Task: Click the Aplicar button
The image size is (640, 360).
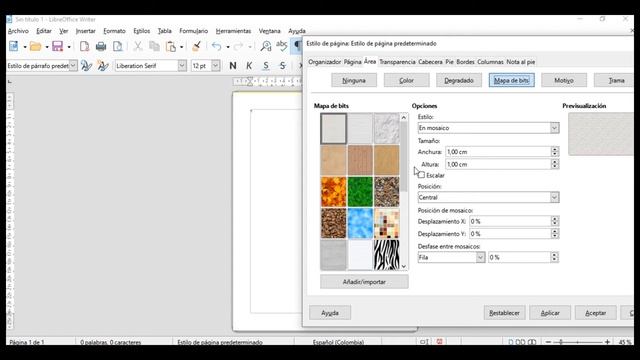Action: tap(550, 313)
